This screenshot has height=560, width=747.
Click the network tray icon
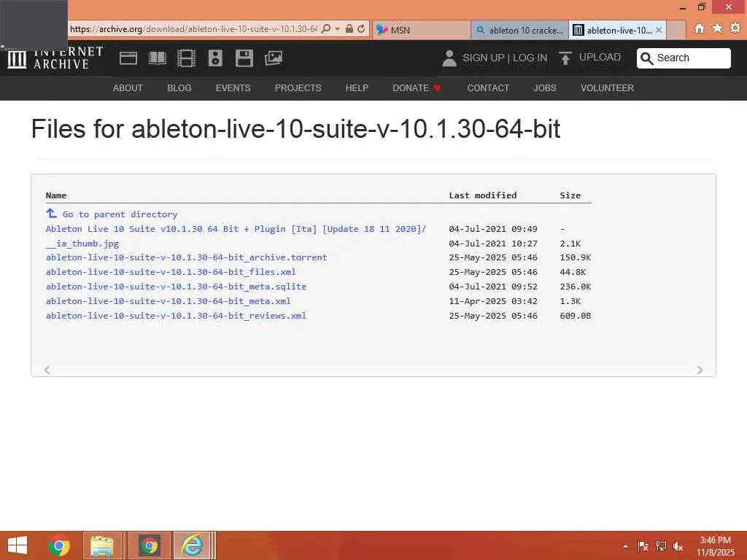(x=660, y=546)
